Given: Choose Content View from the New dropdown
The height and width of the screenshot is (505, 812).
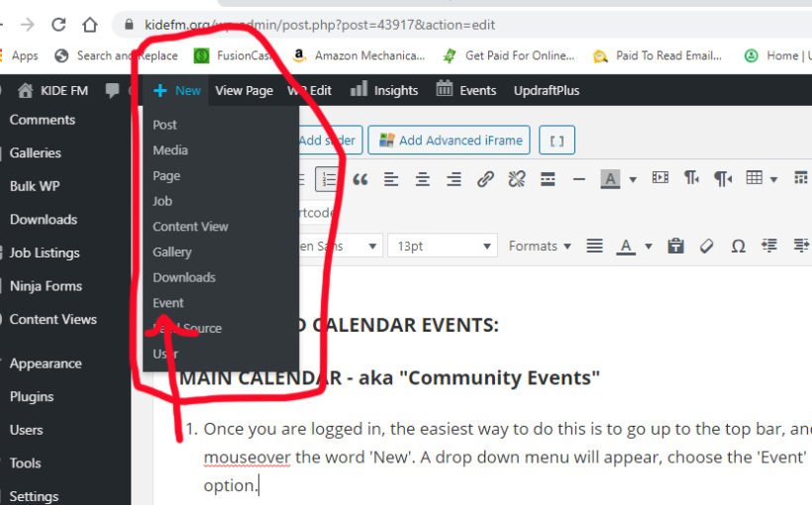Looking at the screenshot, I should coord(190,227).
